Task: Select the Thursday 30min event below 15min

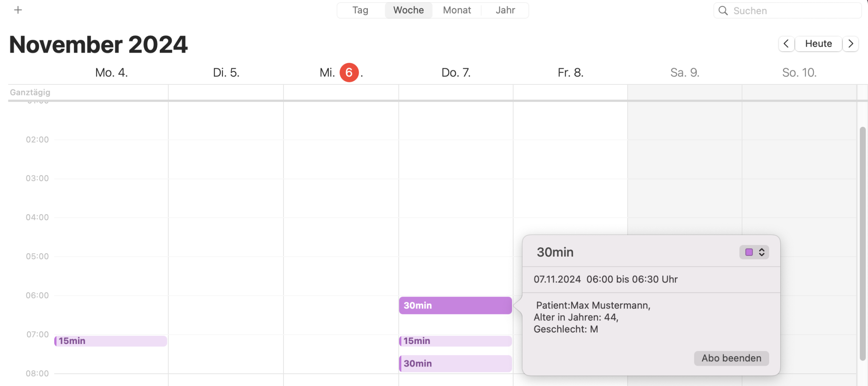Action: [x=455, y=364]
